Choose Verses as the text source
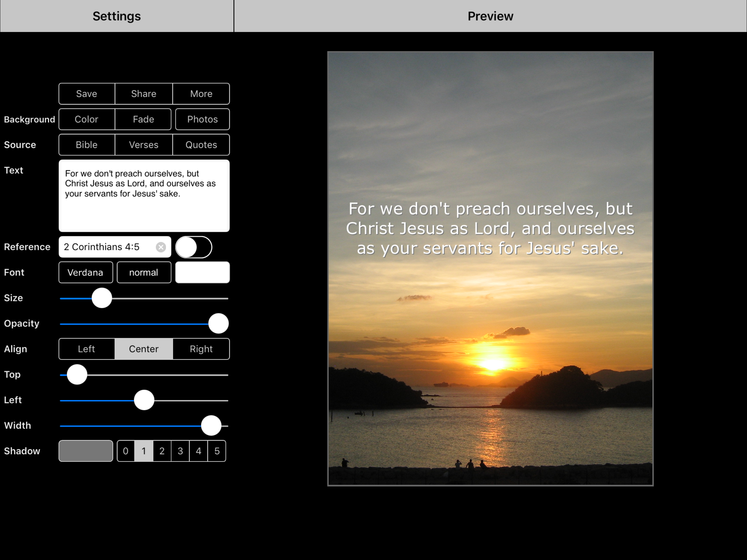747x560 pixels. click(144, 145)
